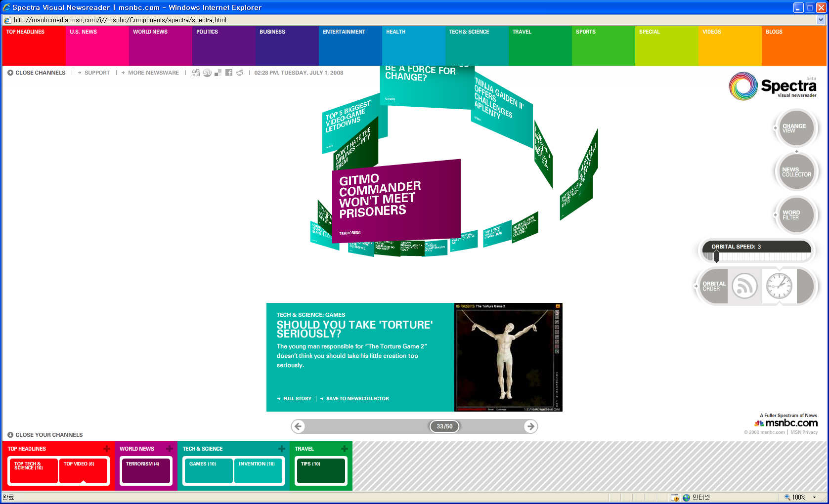829x504 pixels.
Task: Open the Blogs channel tab
Action: [x=794, y=45]
